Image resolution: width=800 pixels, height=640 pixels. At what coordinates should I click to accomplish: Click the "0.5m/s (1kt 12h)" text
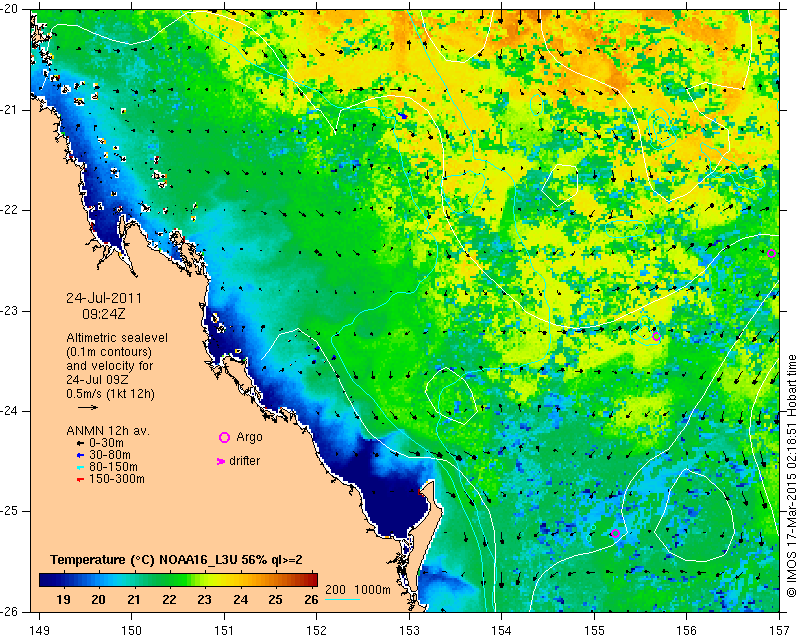click(110, 394)
